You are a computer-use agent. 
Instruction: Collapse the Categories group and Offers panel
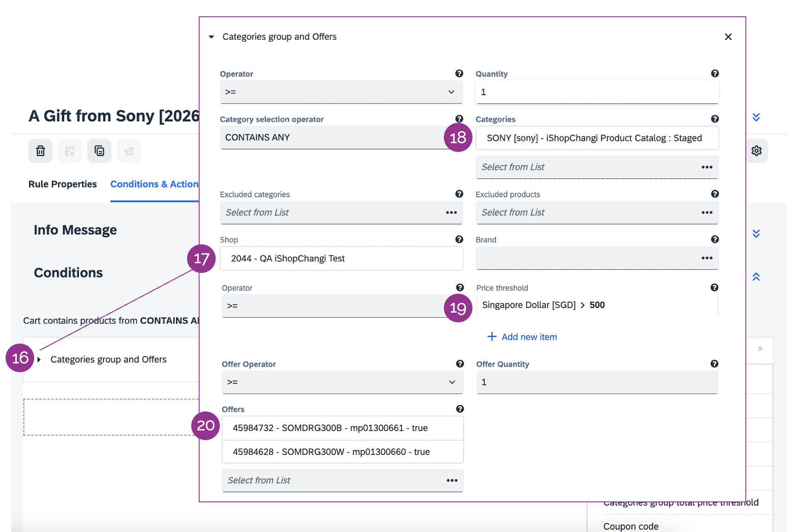tap(212, 37)
